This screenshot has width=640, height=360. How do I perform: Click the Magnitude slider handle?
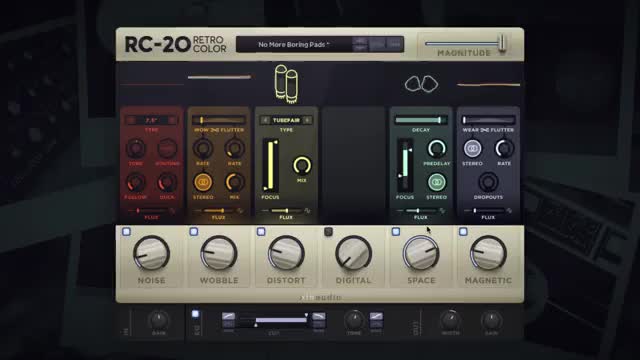tap(502, 43)
